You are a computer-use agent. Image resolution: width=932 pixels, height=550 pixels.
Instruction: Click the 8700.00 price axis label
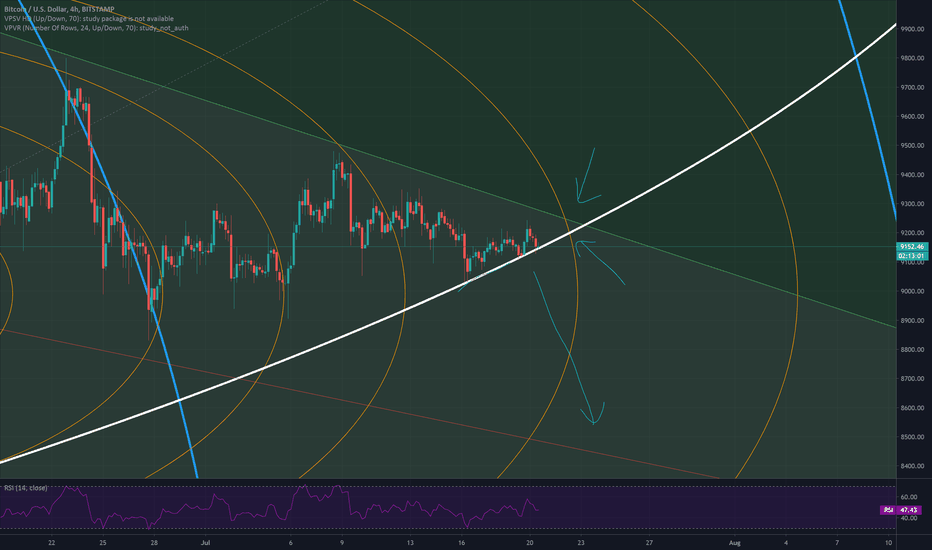click(912, 379)
